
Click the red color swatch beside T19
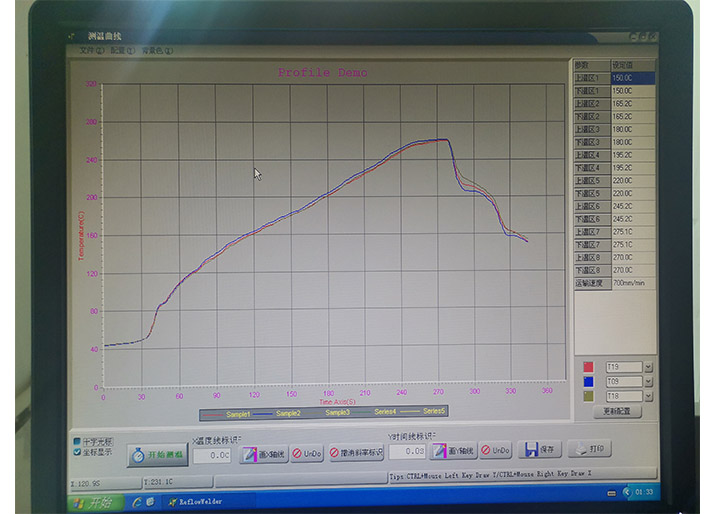point(588,367)
